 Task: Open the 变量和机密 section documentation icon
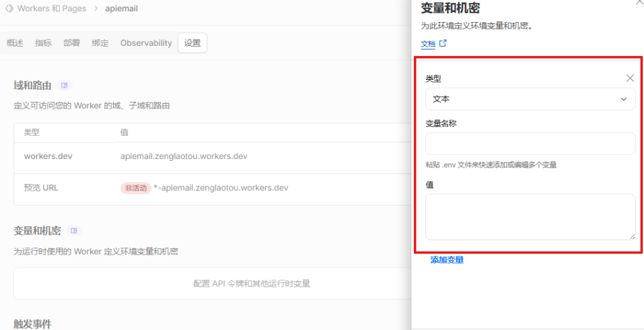(74, 231)
